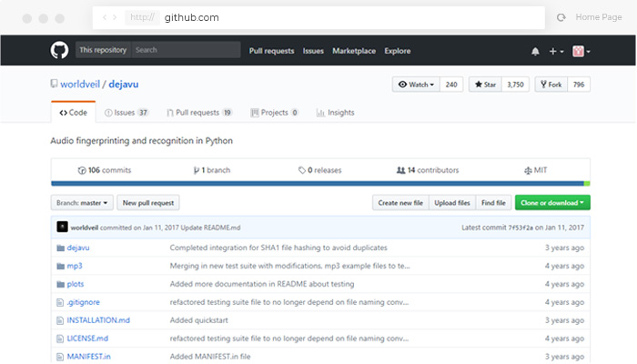637x364 pixels.
Task: Click the GitHub octocat logo
Action: point(59,50)
